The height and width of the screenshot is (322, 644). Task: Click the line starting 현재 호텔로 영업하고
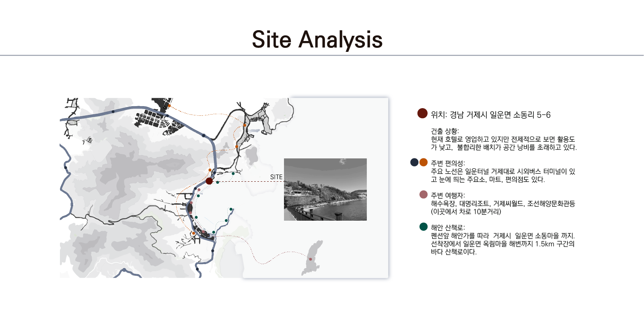[x=503, y=139]
